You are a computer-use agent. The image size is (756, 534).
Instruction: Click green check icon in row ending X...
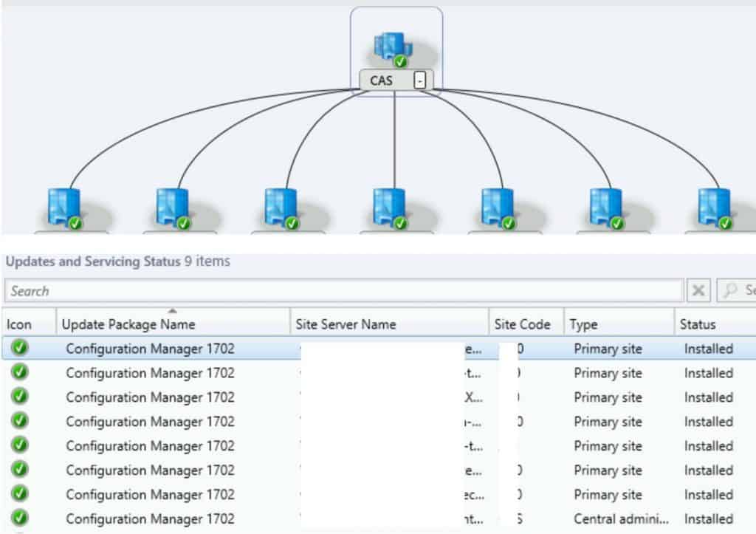coord(20,396)
